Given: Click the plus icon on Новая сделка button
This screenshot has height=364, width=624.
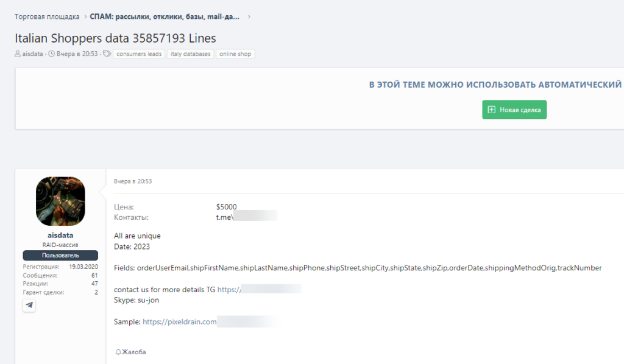Looking at the screenshot, I should pos(492,110).
